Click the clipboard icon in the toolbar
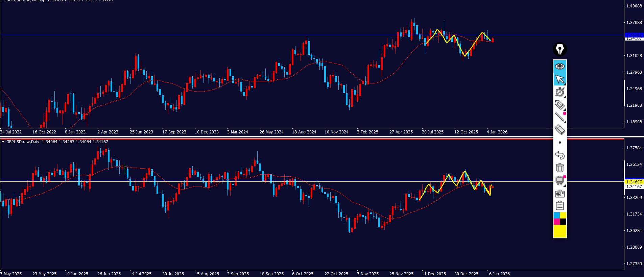Viewport: 644px width, 277px height. pos(560,205)
